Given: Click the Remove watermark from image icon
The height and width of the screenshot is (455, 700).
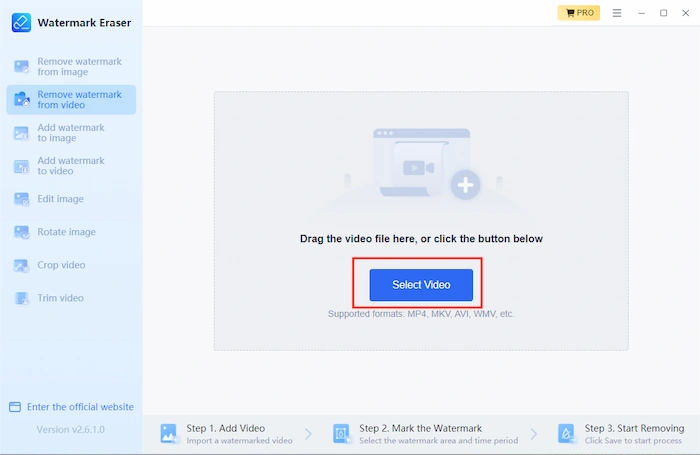Looking at the screenshot, I should [21, 67].
